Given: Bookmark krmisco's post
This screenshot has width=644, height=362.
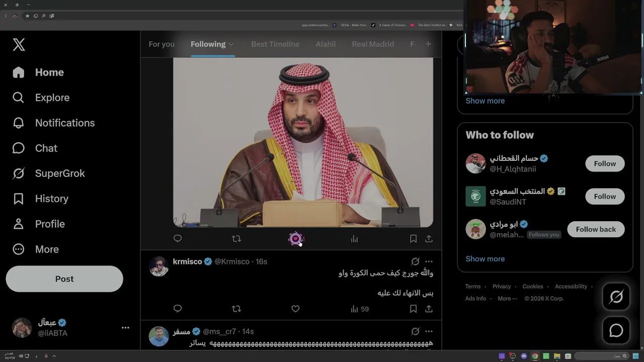Looking at the screenshot, I should pos(413,309).
